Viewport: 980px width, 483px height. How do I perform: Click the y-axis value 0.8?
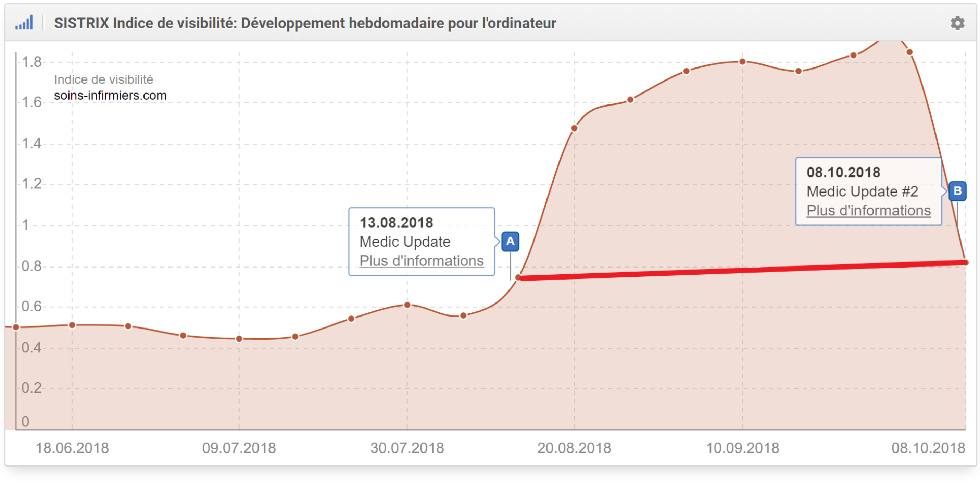(x=32, y=266)
